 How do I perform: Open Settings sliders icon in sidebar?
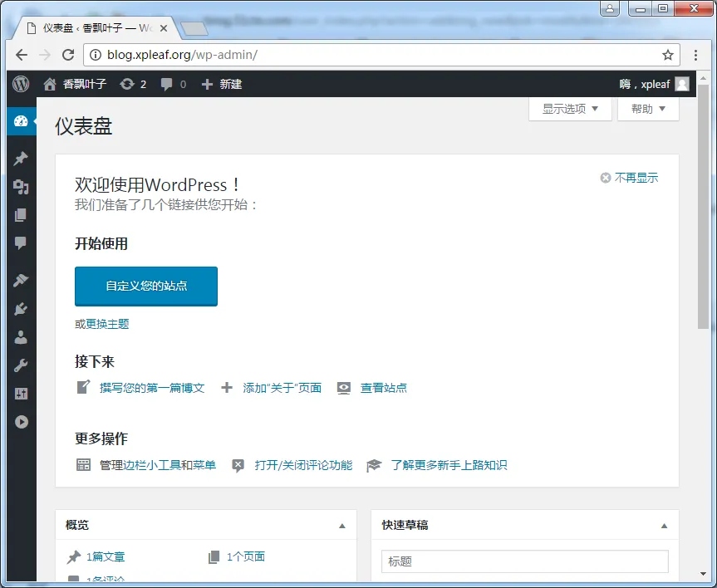pyautogui.click(x=21, y=394)
